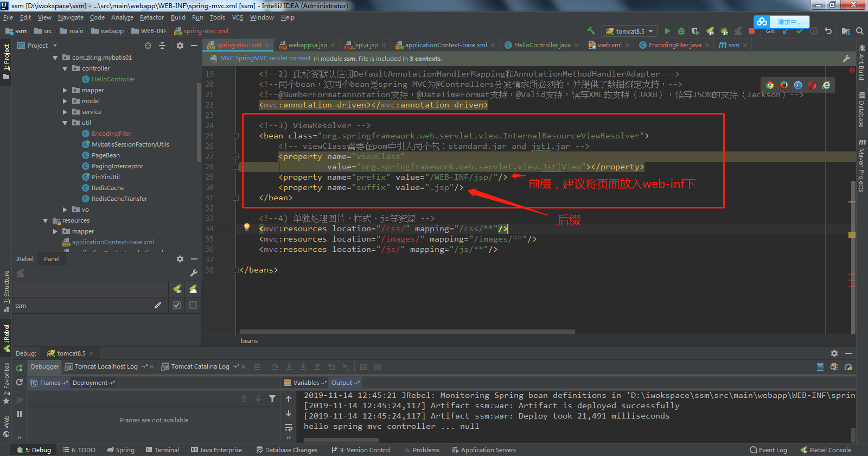The width and height of the screenshot is (868, 456).
Task: Locate current file in Project tree
Action: click(x=148, y=46)
